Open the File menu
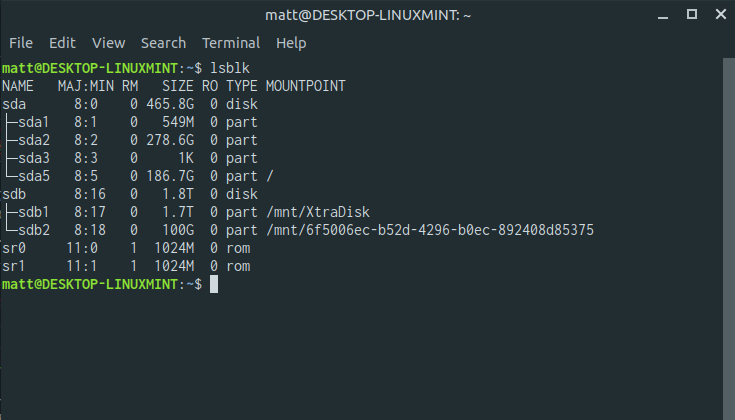Image resolution: width=735 pixels, height=420 pixels. (21, 43)
